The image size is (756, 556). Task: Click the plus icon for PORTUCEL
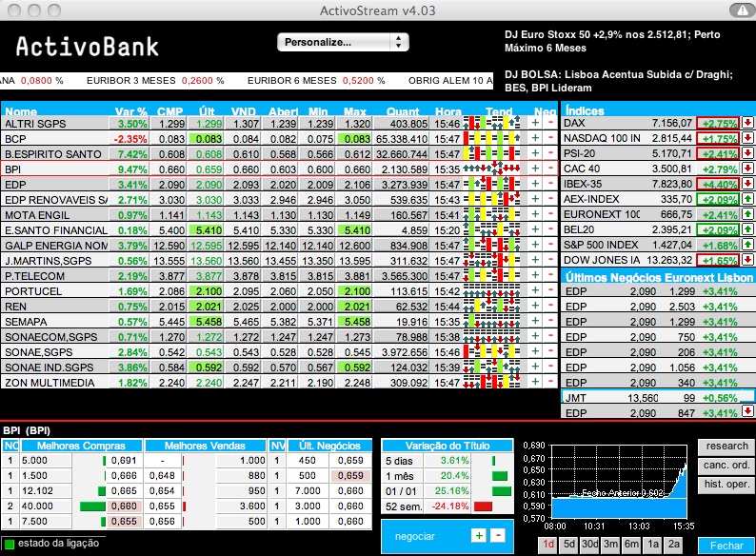535,290
